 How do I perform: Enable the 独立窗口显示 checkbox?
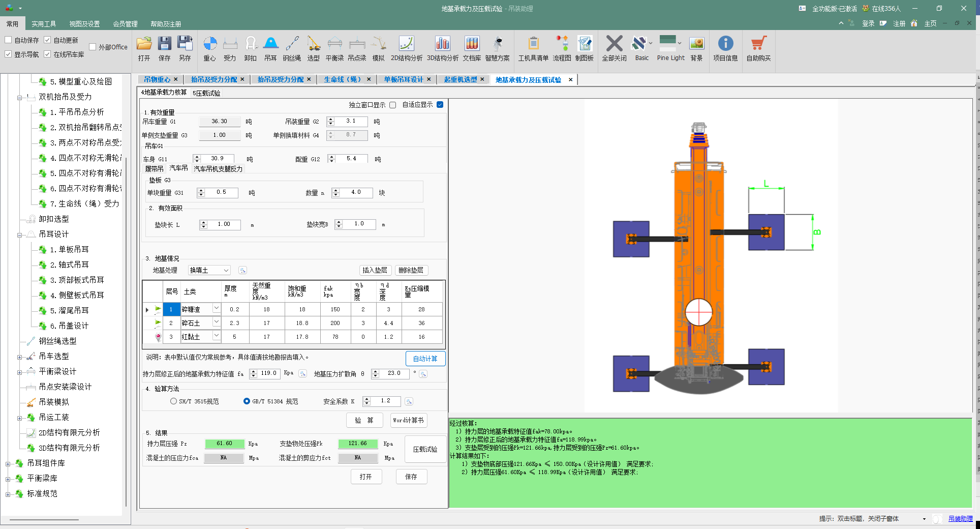[392, 105]
